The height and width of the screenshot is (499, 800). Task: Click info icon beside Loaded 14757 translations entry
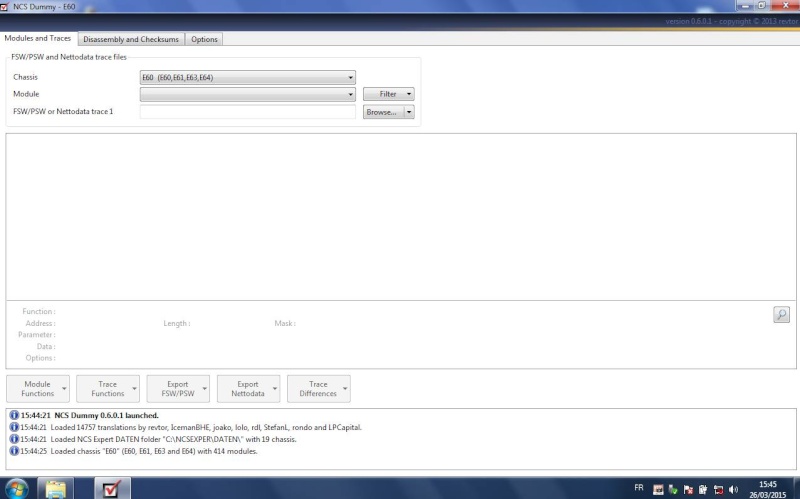(14, 427)
